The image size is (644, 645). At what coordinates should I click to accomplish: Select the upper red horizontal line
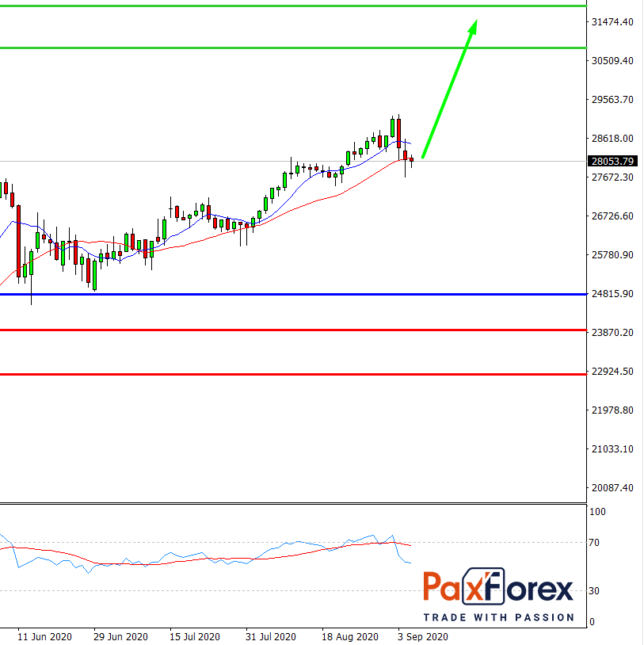[293, 330]
